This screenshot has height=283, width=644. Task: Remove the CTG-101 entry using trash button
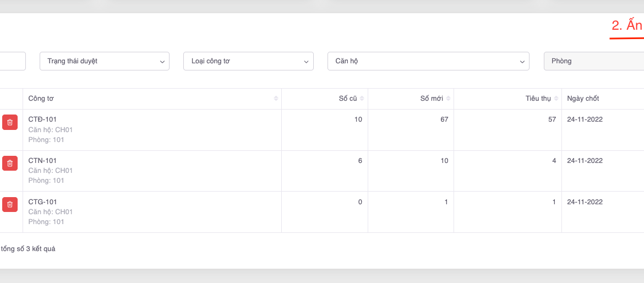coord(10,204)
